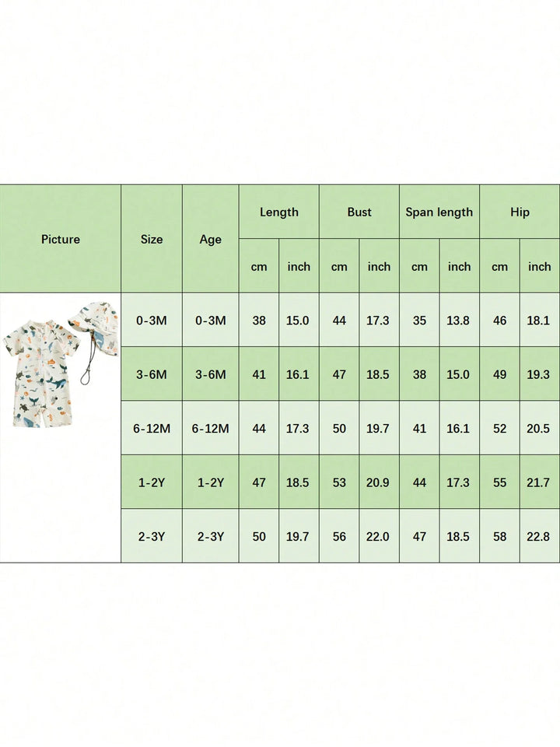
Task: Select the 2-3Y cell in Age column
Action: point(211,536)
